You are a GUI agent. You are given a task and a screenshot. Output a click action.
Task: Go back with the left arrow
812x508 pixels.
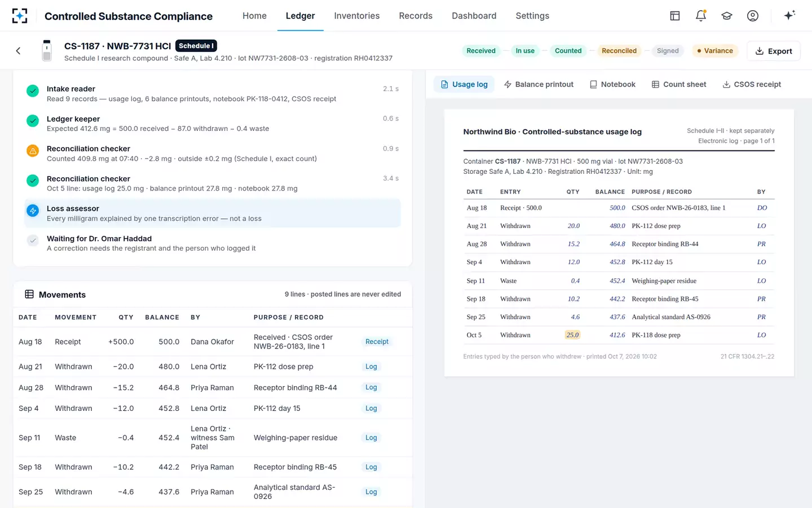[18, 51]
